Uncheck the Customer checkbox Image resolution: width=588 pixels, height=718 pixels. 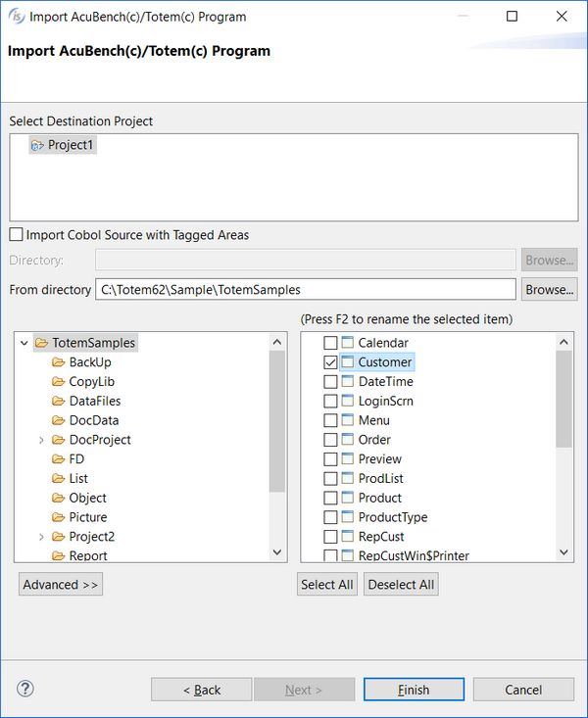(x=330, y=362)
